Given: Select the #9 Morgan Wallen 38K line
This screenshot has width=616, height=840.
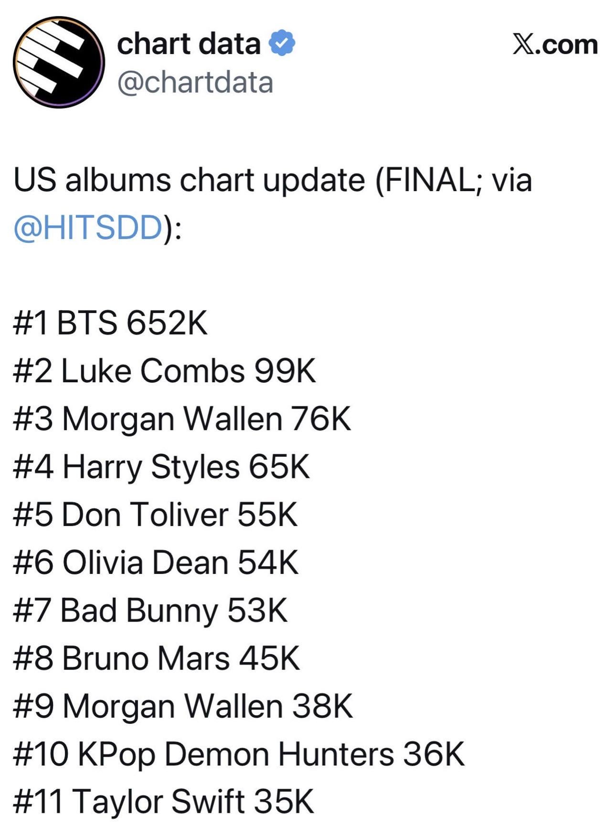Looking at the screenshot, I should pyautogui.click(x=183, y=706).
